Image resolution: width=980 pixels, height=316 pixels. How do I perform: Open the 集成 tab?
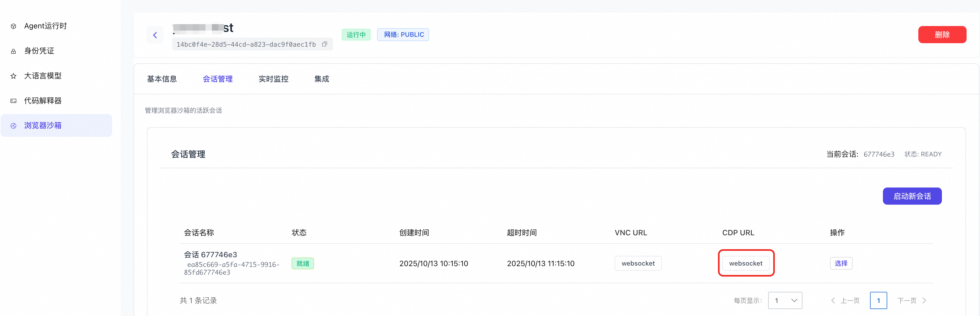click(322, 79)
